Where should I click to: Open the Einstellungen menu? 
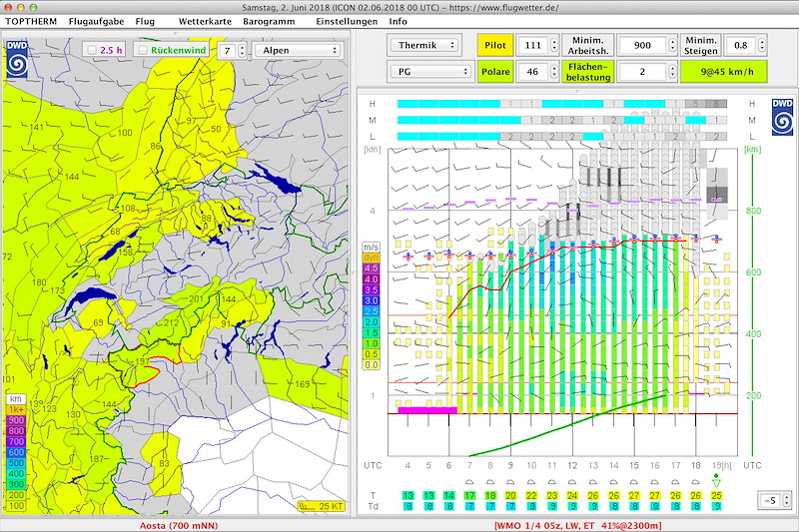point(347,21)
